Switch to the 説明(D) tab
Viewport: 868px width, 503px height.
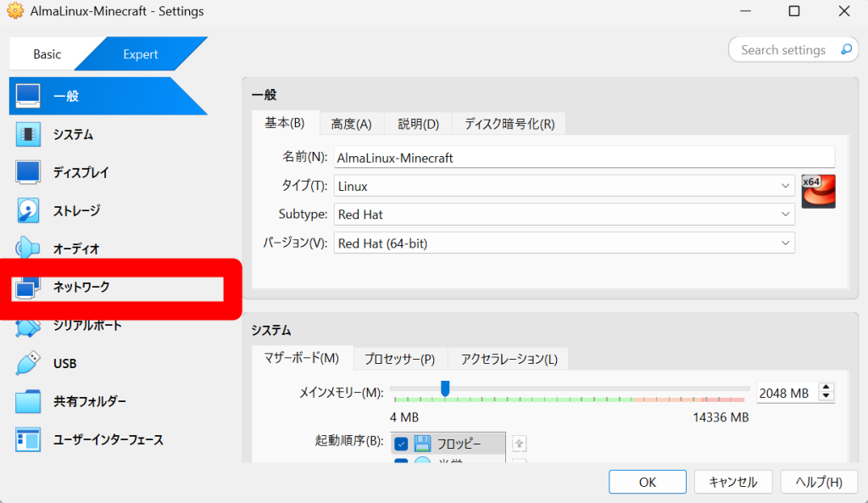tap(419, 124)
